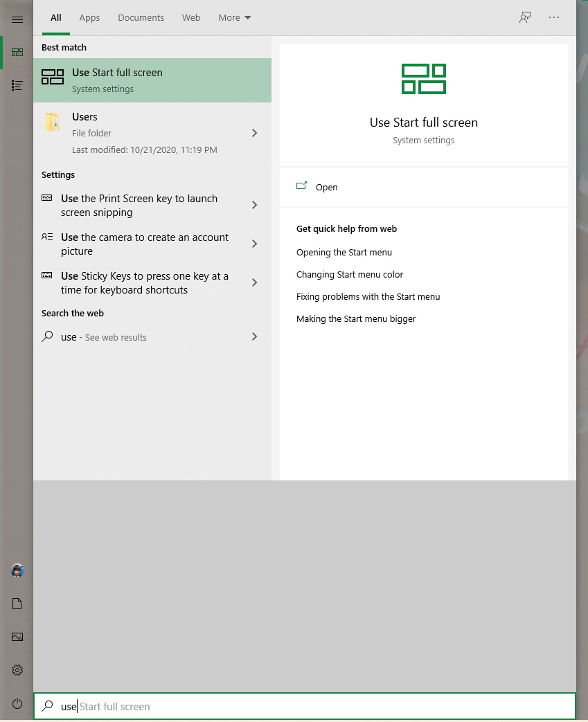Expand the Print Screen key setting arrow
The width and height of the screenshot is (588, 722).
tap(254, 205)
